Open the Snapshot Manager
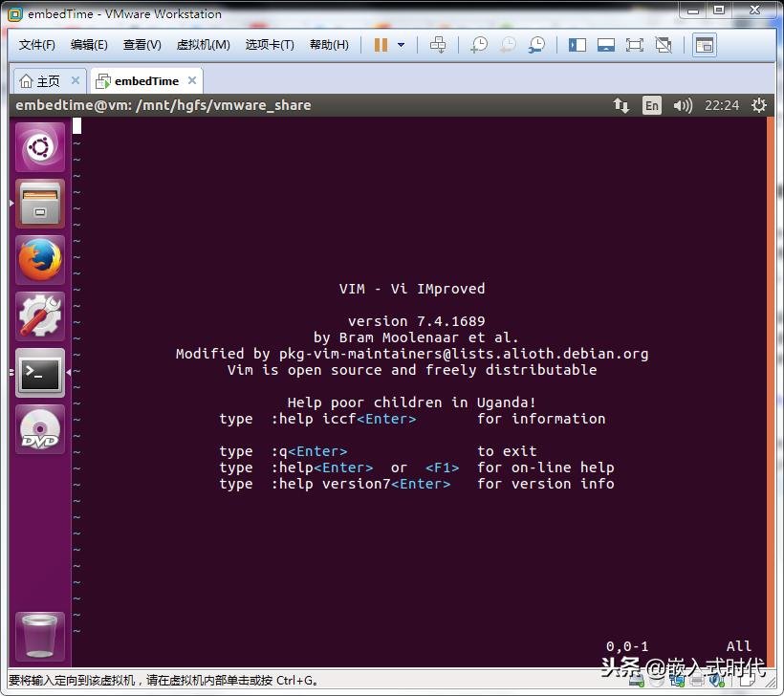 tap(535, 44)
